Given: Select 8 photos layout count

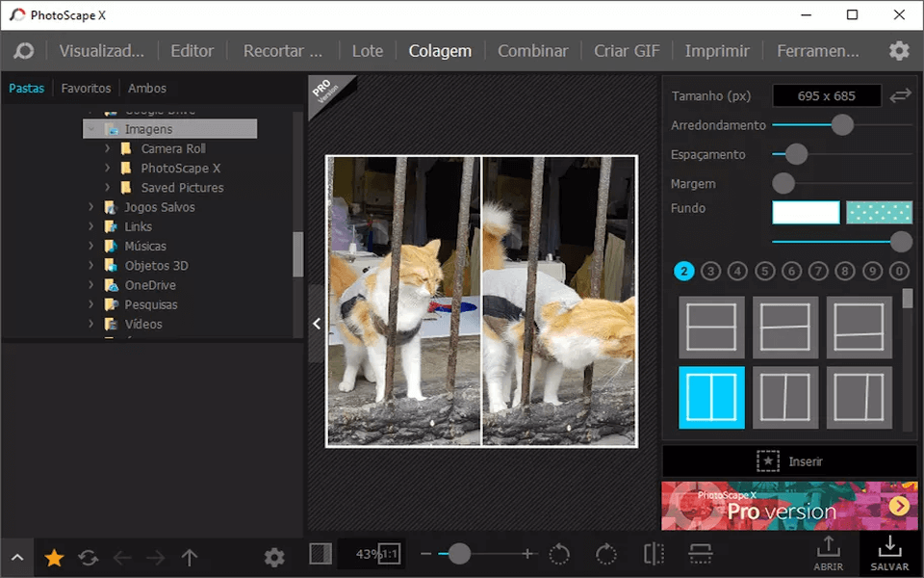Looking at the screenshot, I should tap(845, 272).
